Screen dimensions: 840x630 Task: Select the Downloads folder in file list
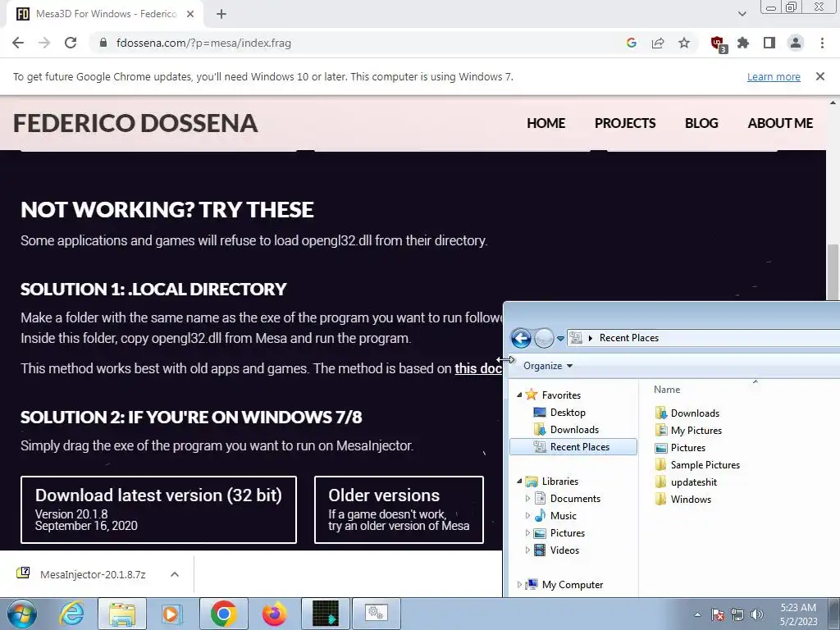tap(687, 413)
